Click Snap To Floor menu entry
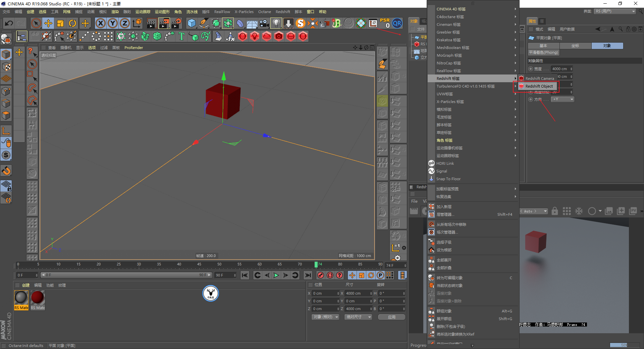Viewport: 644px width, 349px height. [473, 179]
